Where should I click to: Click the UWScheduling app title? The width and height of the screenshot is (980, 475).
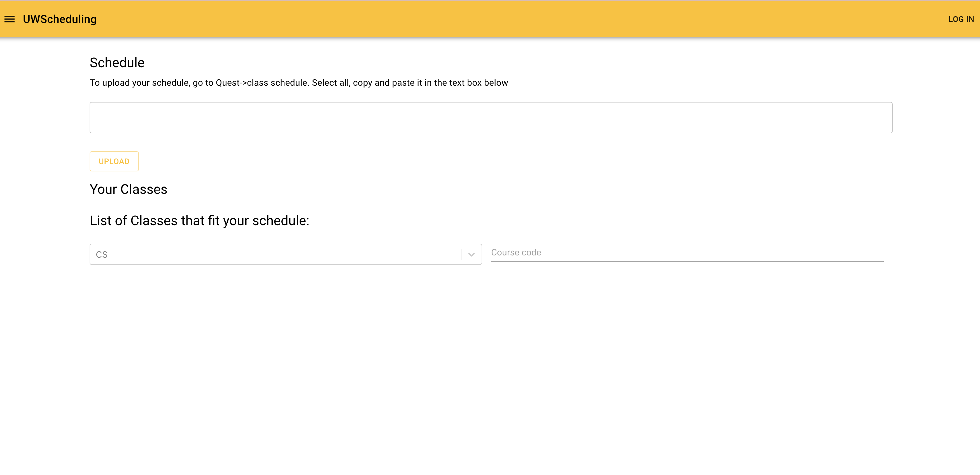click(60, 19)
